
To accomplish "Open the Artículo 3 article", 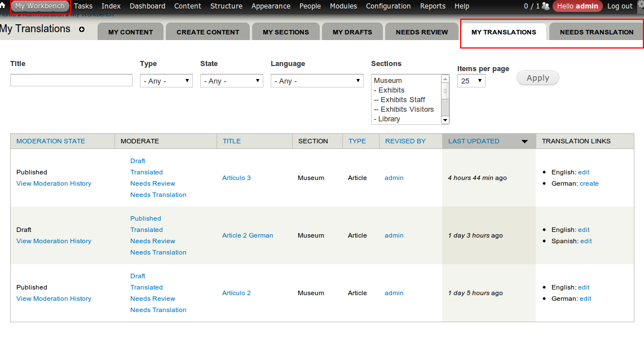I will coord(236,178).
